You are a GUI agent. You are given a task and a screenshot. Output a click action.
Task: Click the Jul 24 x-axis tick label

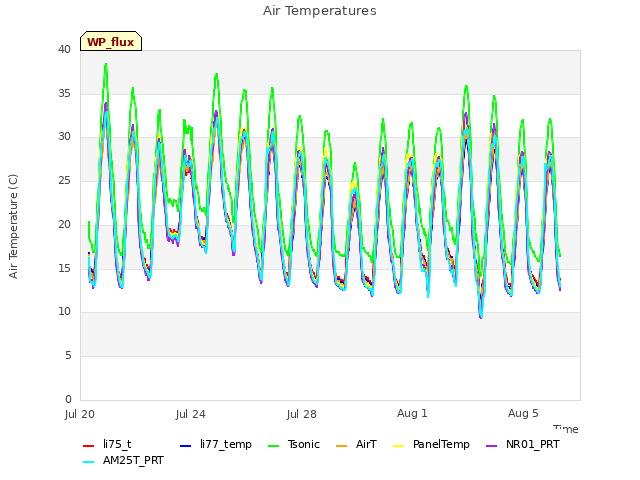pos(191,414)
